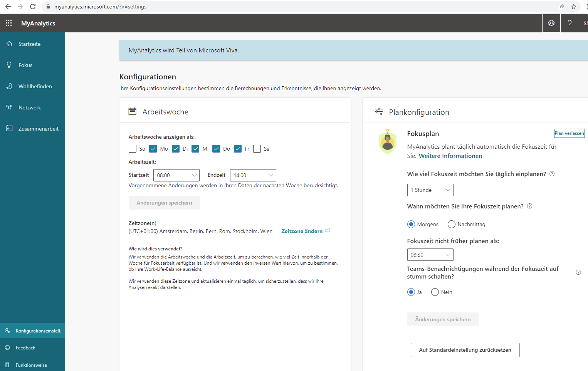The height and width of the screenshot is (371, 588).
Task: Enable the Sa (Saturday) checkbox
Action: pyautogui.click(x=257, y=149)
